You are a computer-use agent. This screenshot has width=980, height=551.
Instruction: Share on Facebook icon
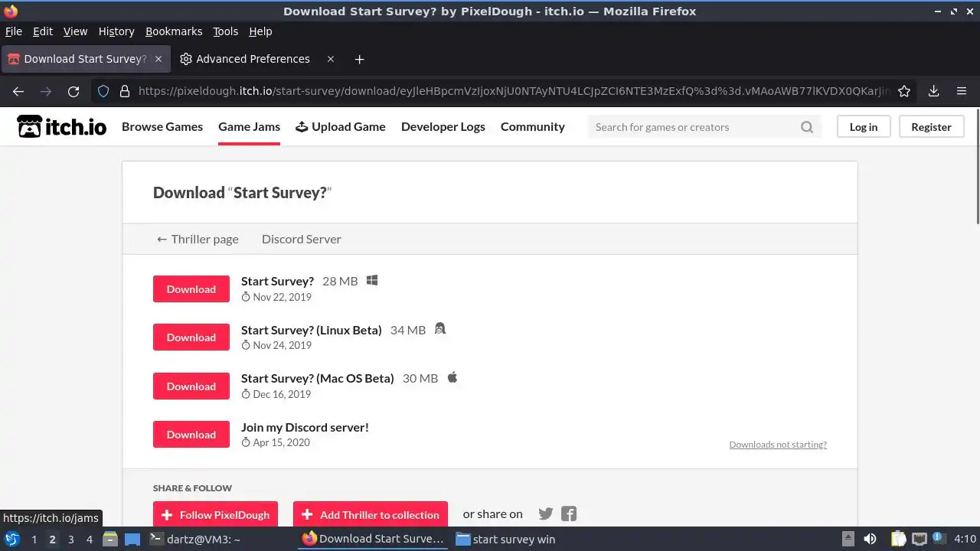[x=569, y=514]
